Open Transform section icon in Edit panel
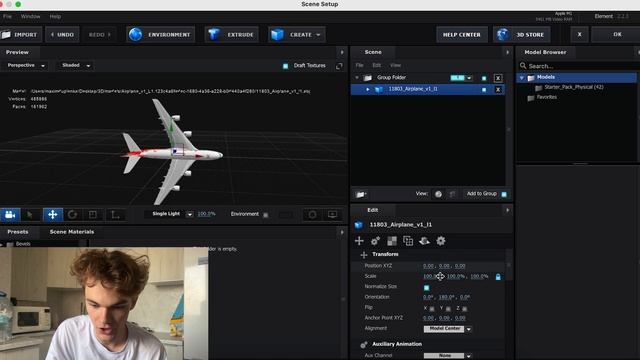This screenshot has width=640, height=360. [359, 241]
